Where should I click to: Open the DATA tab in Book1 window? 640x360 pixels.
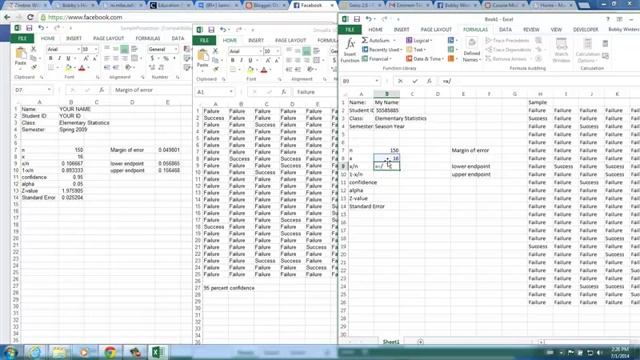505,30
